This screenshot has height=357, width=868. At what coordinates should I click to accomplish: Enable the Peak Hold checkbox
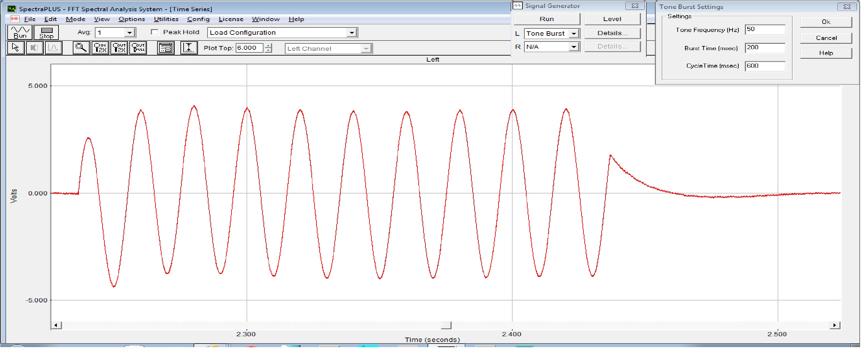click(x=155, y=32)
